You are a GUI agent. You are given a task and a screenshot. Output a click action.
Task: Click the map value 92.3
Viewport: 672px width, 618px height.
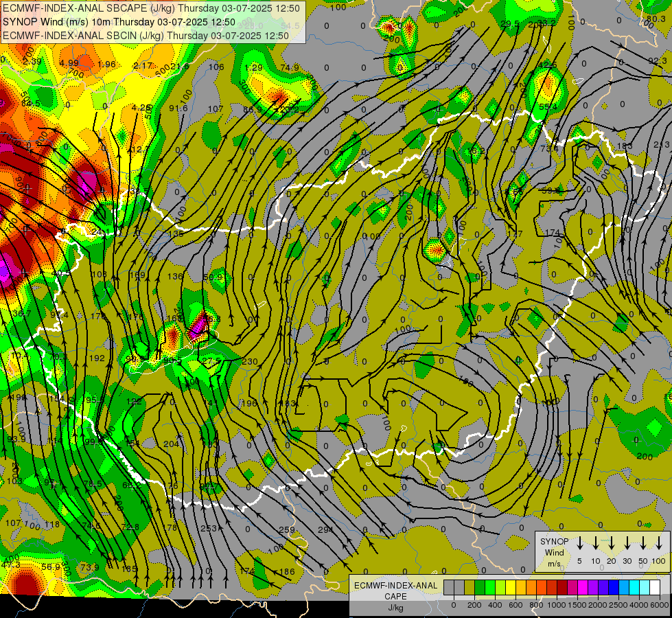[658, 61]
